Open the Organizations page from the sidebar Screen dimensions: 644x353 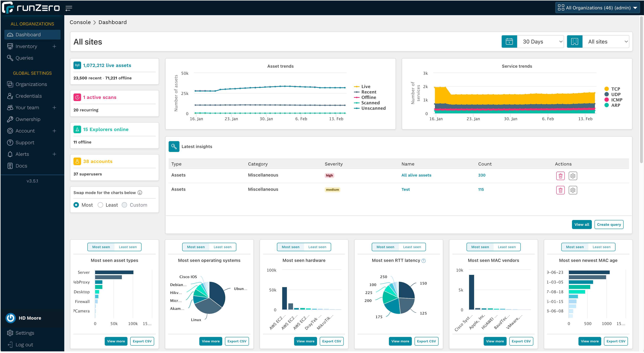point(31,84)
